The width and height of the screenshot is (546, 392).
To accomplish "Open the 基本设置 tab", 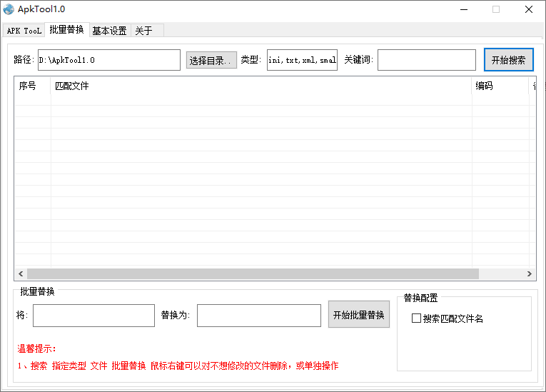I will [110, 31].
